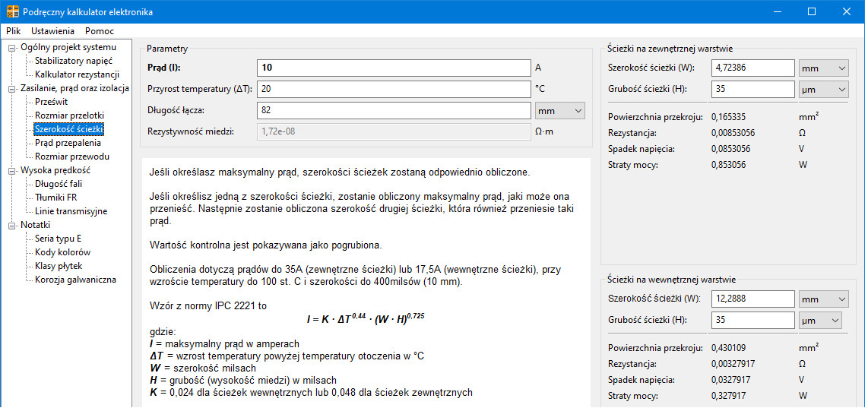Collapse the Wysoka prędkość tree node
868x408 pixels.
[12, 171]
